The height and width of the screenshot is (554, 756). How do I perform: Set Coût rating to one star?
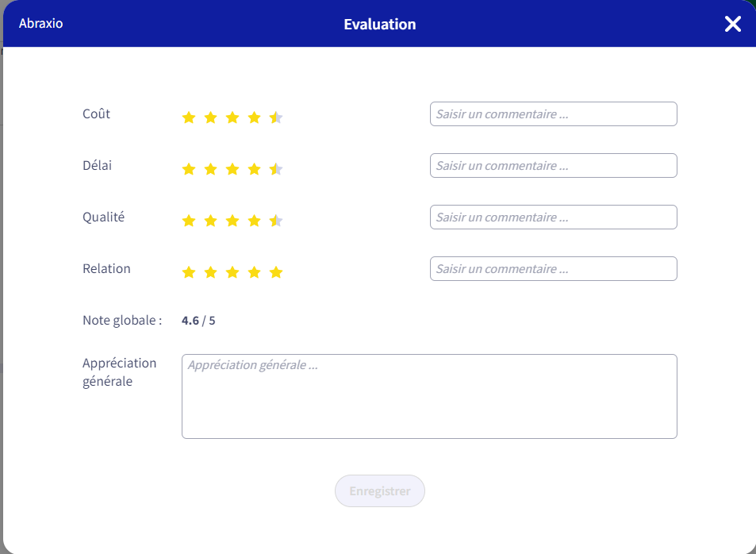pyautogui.click(x=189, y=117)
